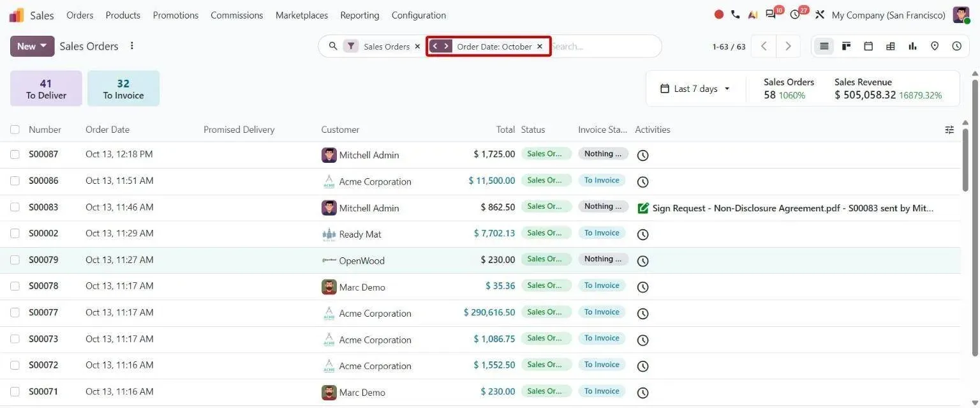Open the Sales app home menu logo
The width and height of the screenshot is (980, 408).
click(x=17, y=15)
